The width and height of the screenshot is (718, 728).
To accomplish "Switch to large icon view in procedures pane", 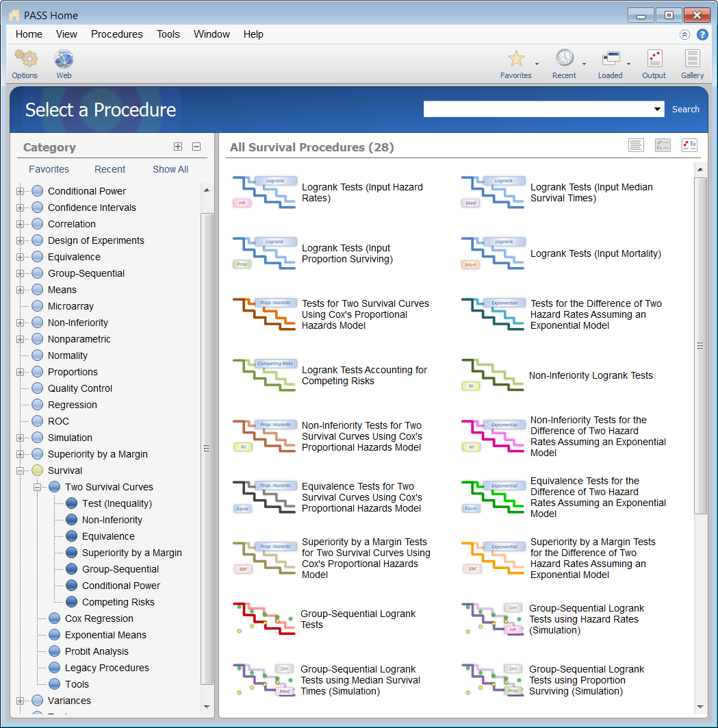I will (x=689, y=145).
